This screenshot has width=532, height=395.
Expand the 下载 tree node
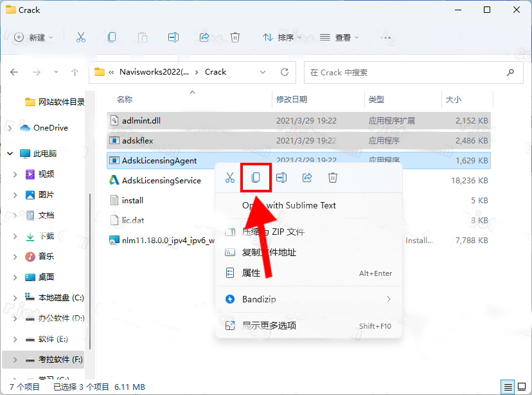pyautogui.click(x=15, y=236)
